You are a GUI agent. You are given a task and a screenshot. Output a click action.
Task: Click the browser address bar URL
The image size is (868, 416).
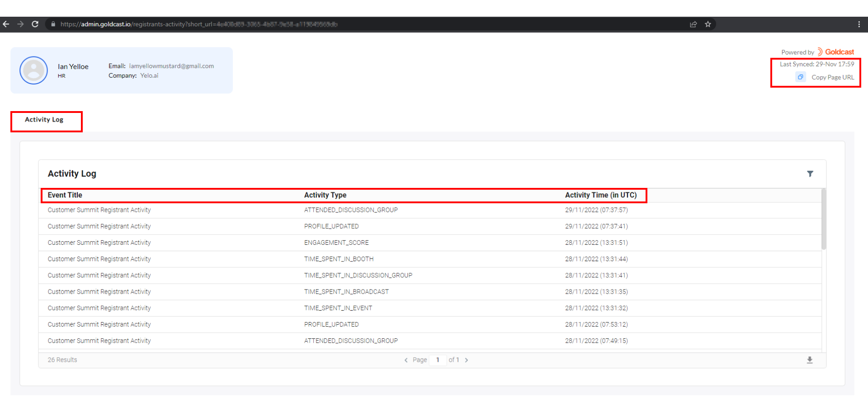pyautogui.click(x=199, y=24)
